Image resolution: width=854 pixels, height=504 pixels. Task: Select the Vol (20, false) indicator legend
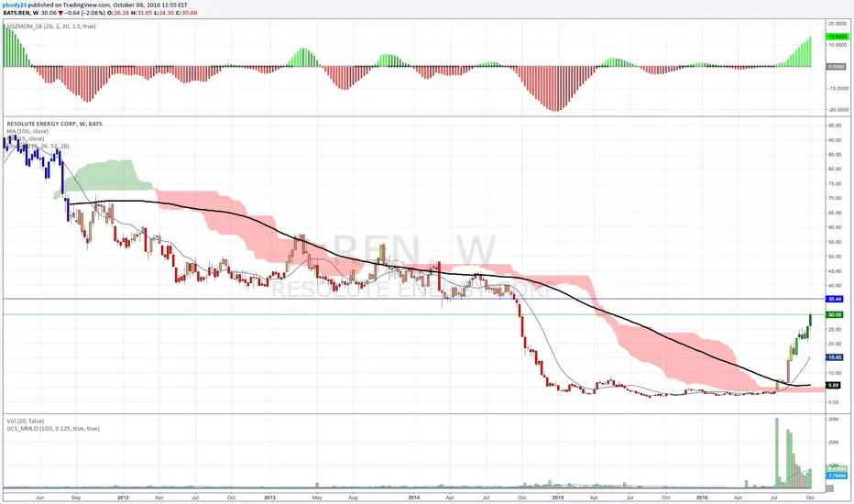click(x=25, y=422)
